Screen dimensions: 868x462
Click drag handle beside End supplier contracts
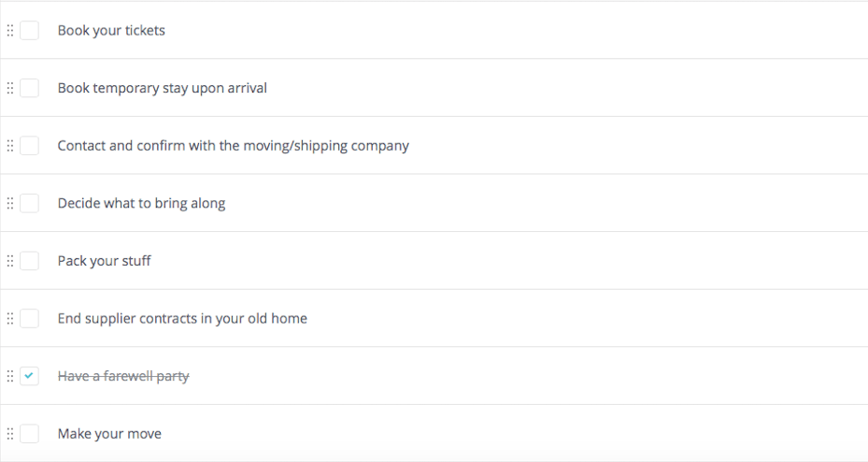coord(10,319)
